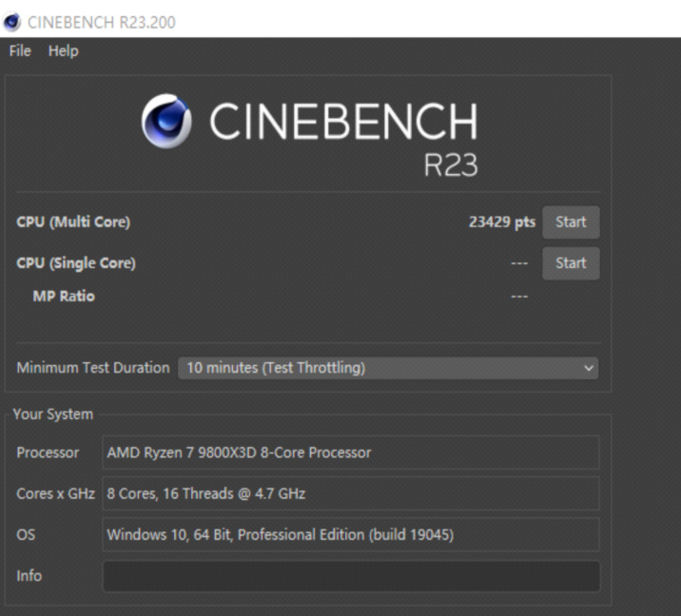Open the Minimum Test Duration dropdown
The height and width of the screenshot is (616, 681).
(388, 368)
